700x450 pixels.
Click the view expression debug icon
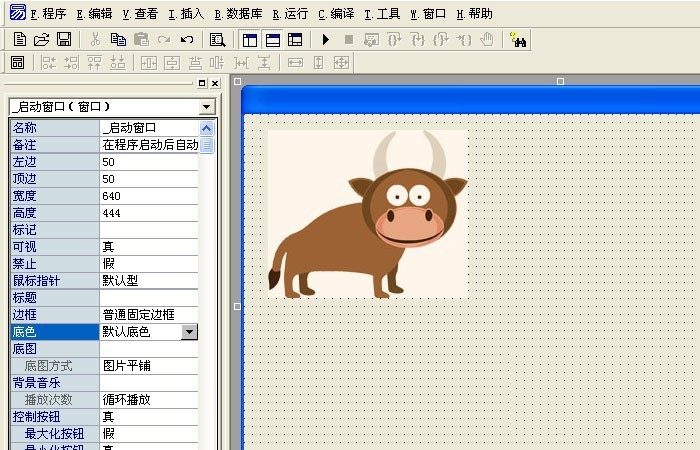371,40
